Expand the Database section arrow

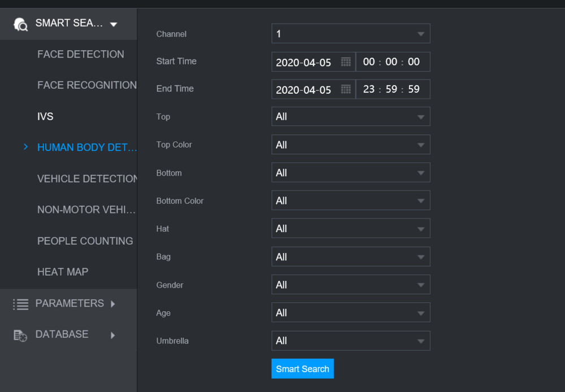point(113,336)
